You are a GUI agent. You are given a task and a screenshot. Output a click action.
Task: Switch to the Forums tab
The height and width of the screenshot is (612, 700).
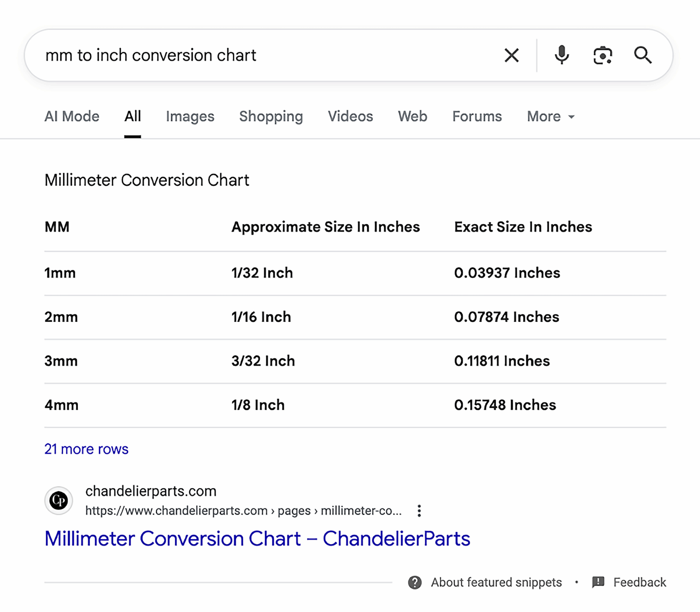477,117
